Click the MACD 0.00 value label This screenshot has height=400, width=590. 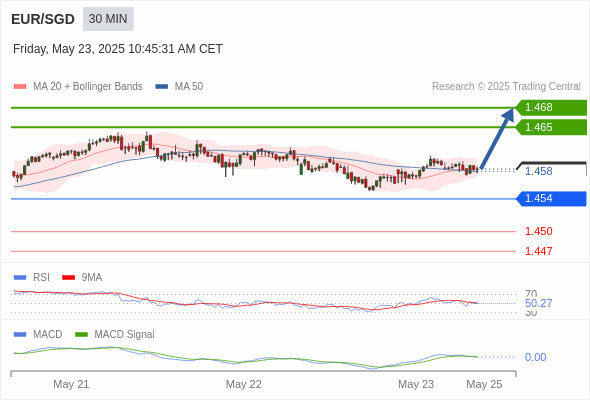tap(535, 357)
